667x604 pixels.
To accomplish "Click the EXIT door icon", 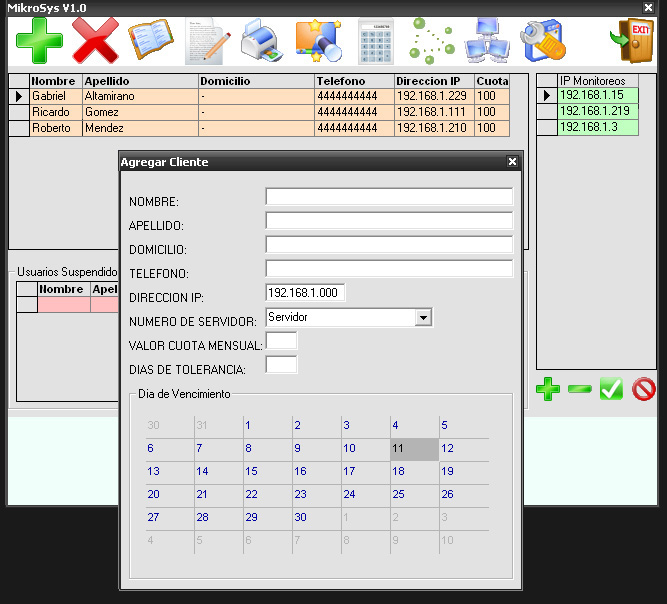I will click(x=632, y=41).
